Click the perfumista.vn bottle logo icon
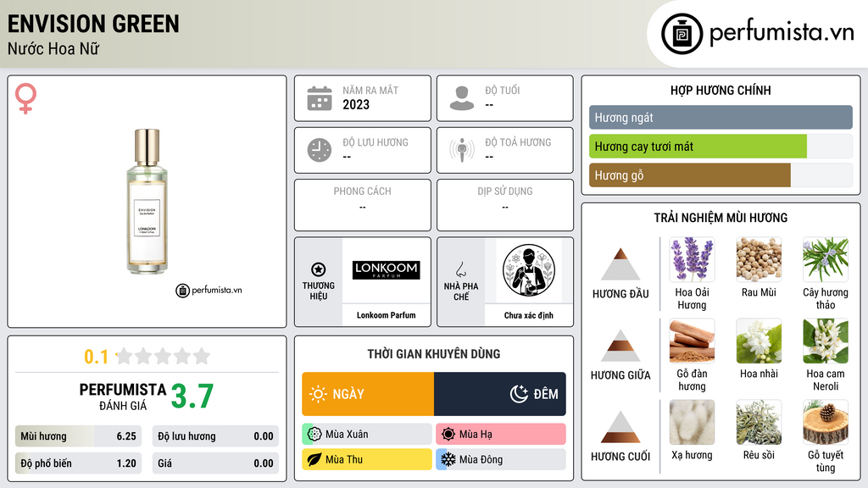The image size is (868, 488). (682, 34)
